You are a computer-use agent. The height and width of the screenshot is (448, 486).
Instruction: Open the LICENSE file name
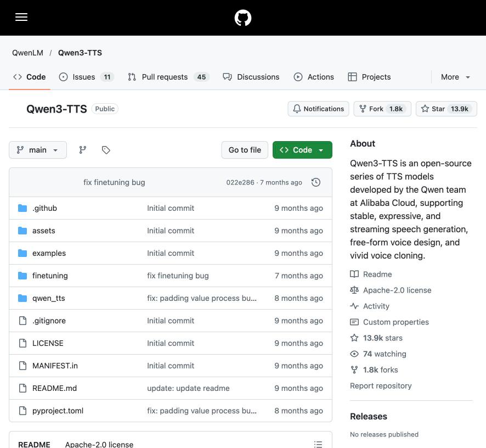[x=48, y=343]
